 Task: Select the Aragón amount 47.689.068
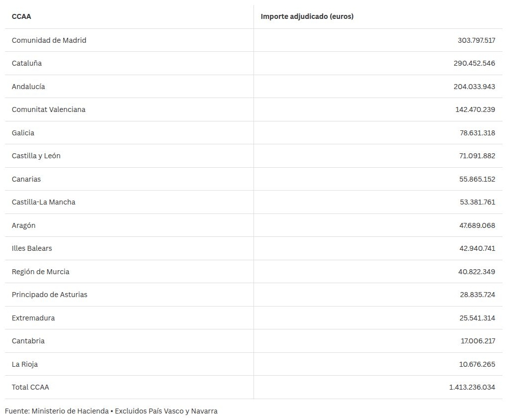[x=477, y=225]
